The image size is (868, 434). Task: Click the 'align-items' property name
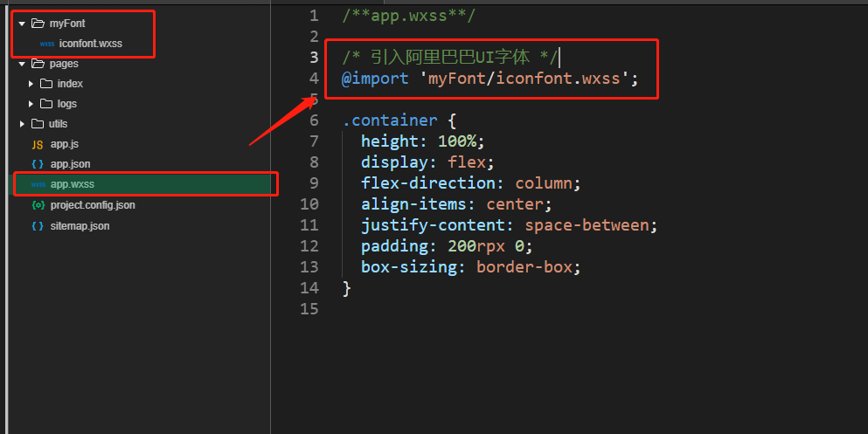(413, 204)
